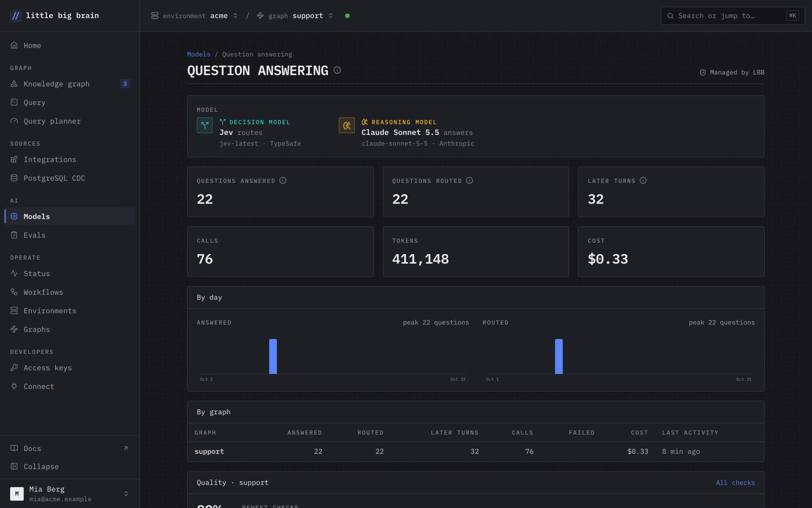Image resolution: width=812 pixels, height=508 pixels.
Task: Click the Query terminal icon
Action: click(14, 102)
